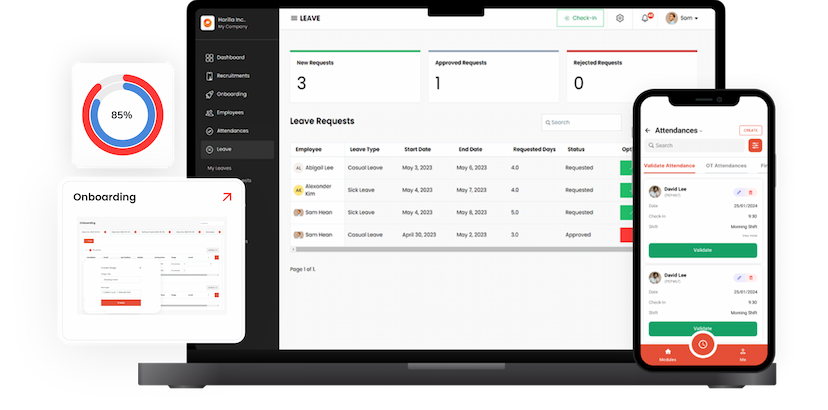The width and height of the screenshot is (828, 410).
Task: Click the Check-In button
Action: pyautogui.click(x=580, y=18)
